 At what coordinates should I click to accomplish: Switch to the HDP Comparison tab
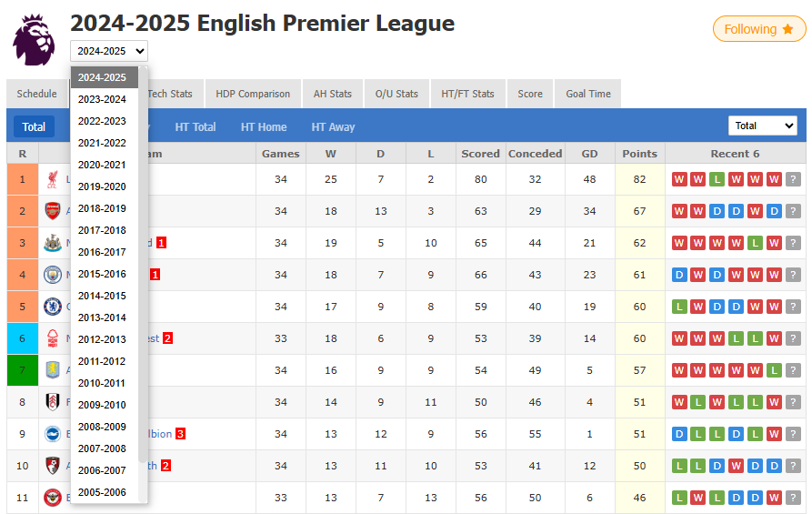coord(253,94)
